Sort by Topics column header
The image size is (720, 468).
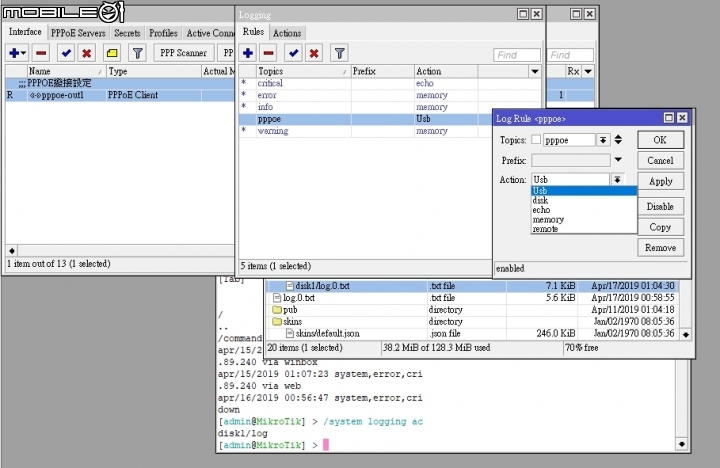pyautogui.click(x=304, y=72)
